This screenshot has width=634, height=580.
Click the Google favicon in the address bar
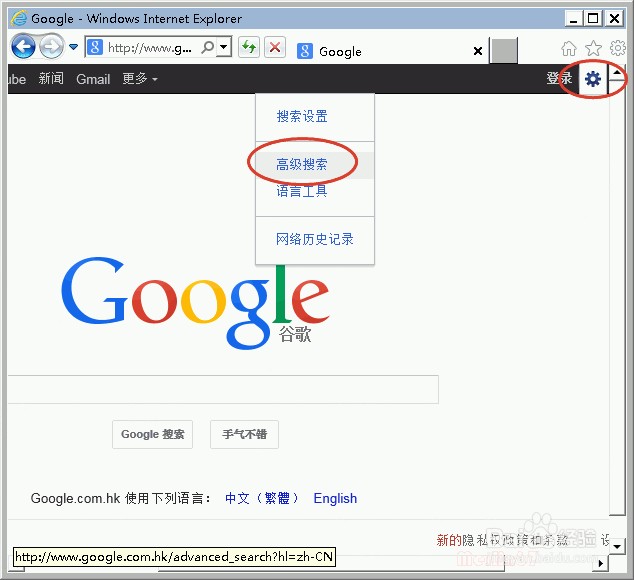coord(95,47)
